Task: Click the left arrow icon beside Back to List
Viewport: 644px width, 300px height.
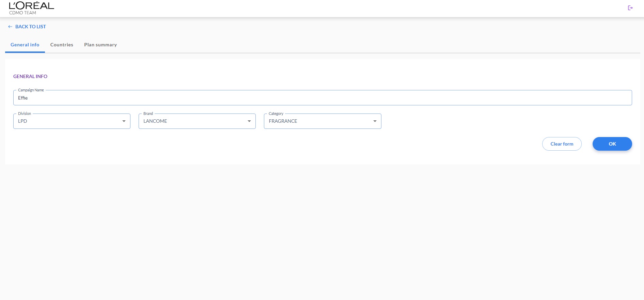Action: 10,27
